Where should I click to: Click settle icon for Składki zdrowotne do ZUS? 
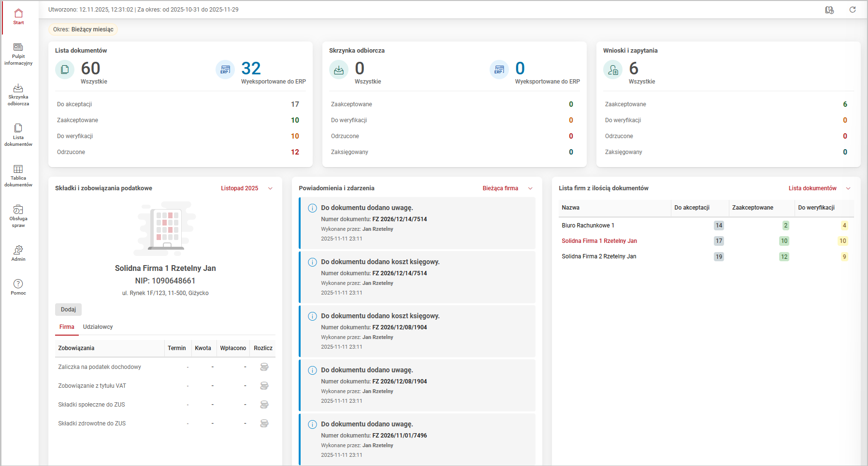click(x=264, y=424)
